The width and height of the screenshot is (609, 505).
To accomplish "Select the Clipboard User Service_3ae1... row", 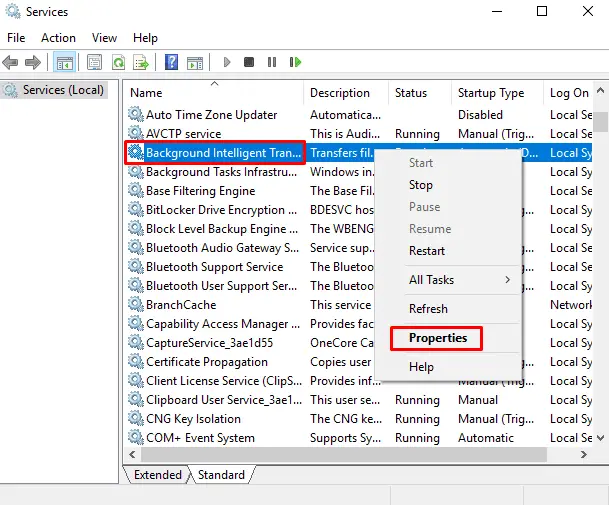I will 359,400.
